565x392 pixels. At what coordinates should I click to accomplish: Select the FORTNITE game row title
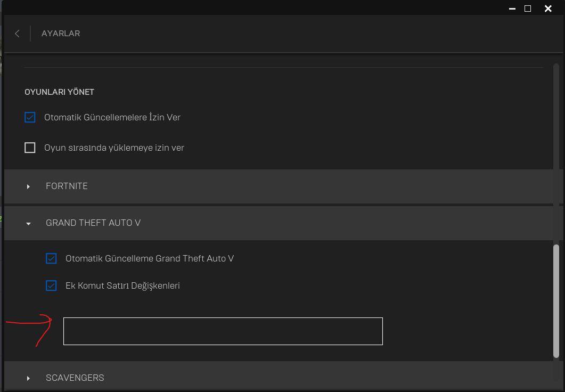click(67, 186)
